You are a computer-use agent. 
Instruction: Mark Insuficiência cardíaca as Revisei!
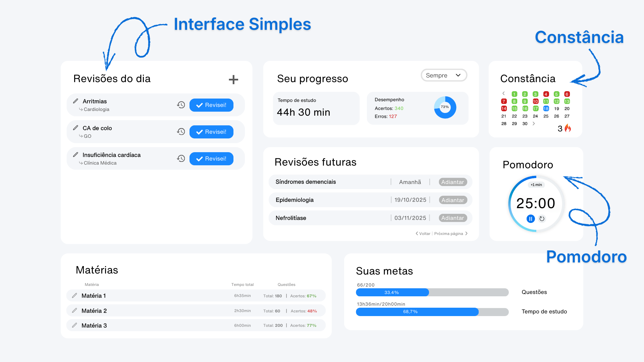pyautogui.click(x=211, y=159)
